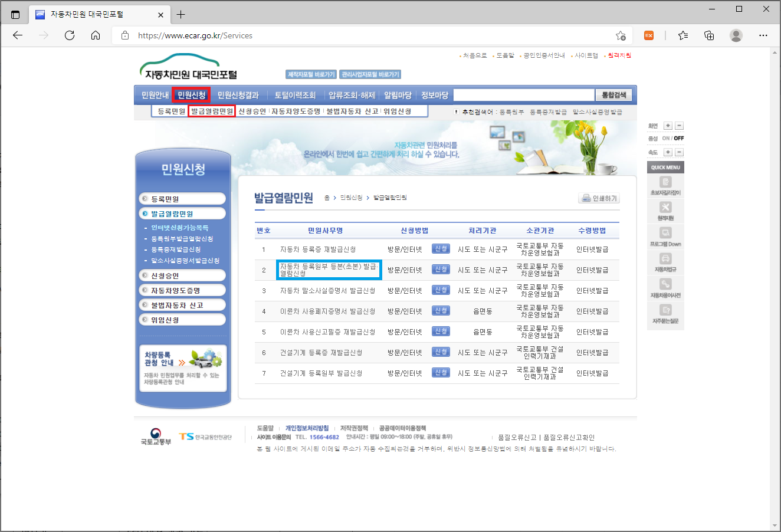Screen dimensions: 781x532
Task: Open a new browser tab
Action: coord(181,14)
